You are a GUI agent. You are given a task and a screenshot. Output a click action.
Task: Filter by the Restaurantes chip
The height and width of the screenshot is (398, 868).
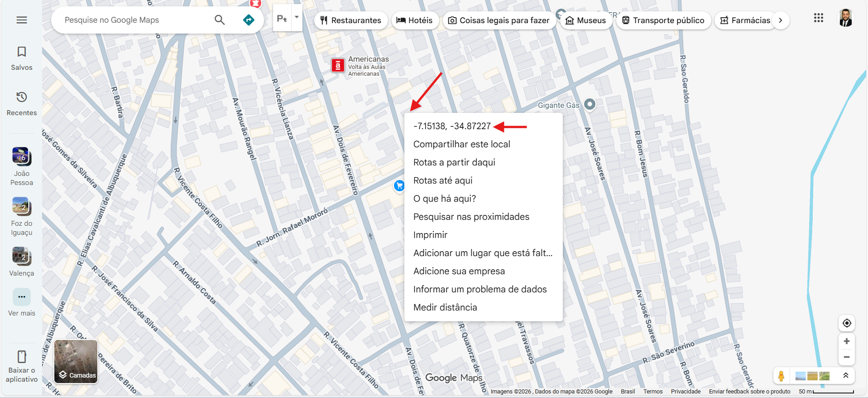351,20
